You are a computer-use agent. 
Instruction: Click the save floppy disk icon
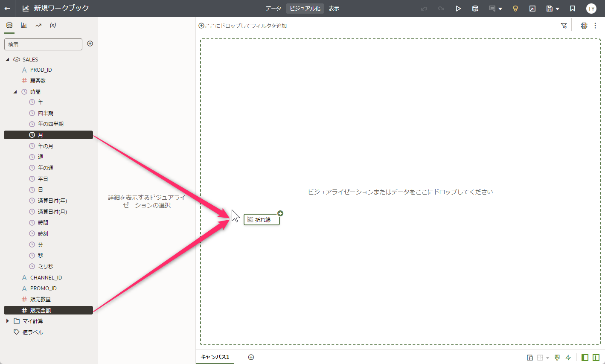pyautogui.click(x=550, y=9)
